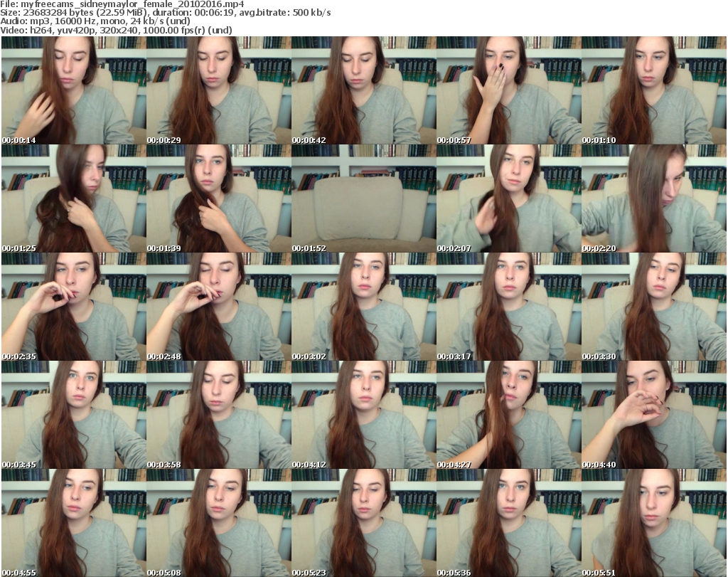The width and height of the screenshot is (728, 577).
Task: Click the 'File:' name line in header
Action: 122,4
